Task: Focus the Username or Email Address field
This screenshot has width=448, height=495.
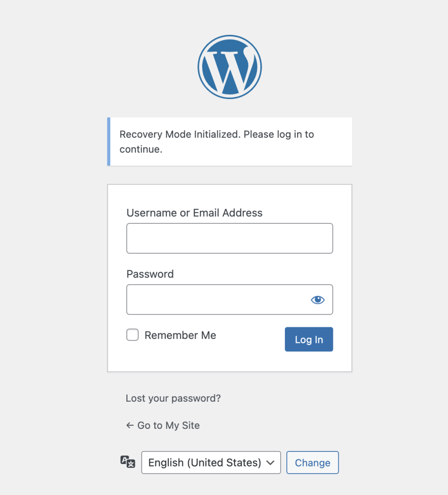Action: (x=229, y=238)
